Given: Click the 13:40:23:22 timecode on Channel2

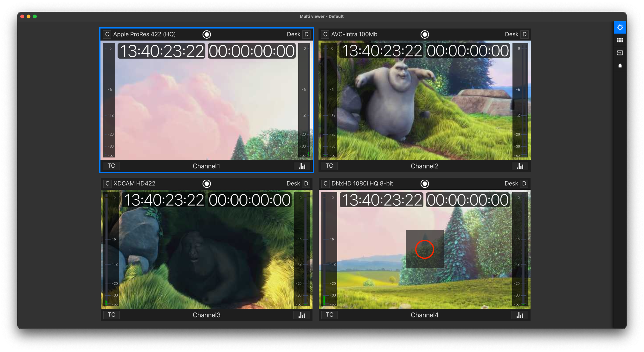Looking at the screenshot, I should 382,51.
